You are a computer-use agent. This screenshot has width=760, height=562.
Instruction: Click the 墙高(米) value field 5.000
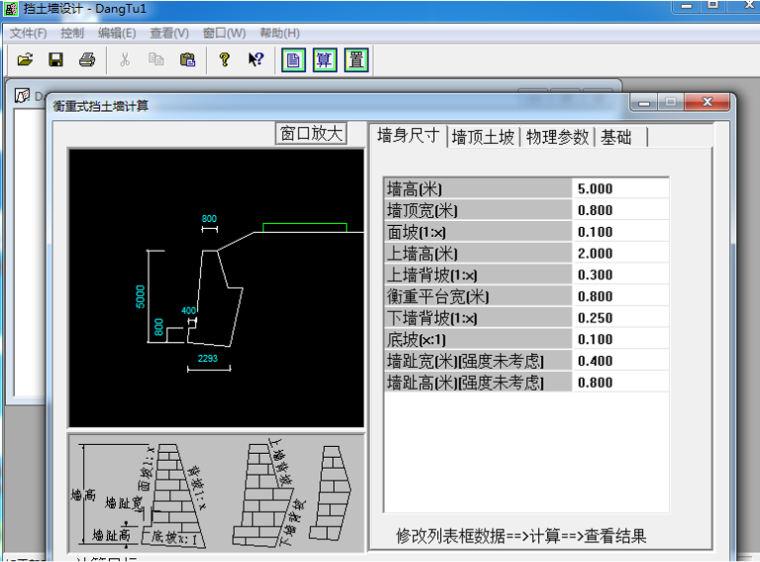pos(620,189)
